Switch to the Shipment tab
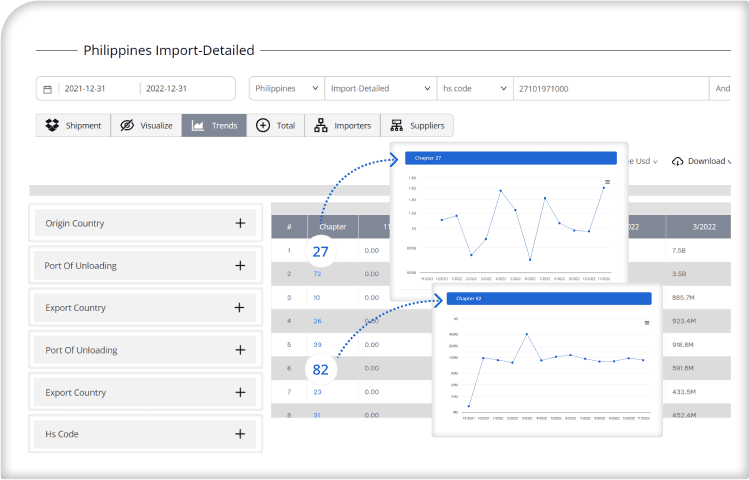749x480 pixels. [74, 126]
